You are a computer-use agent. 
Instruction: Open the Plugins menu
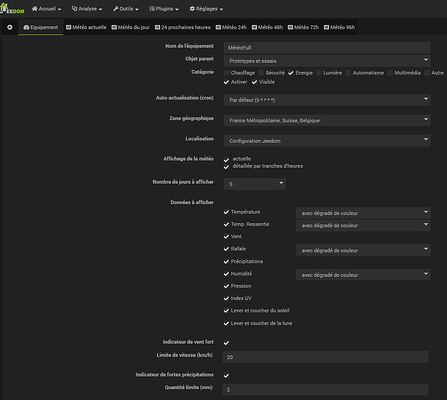(164, 9)
